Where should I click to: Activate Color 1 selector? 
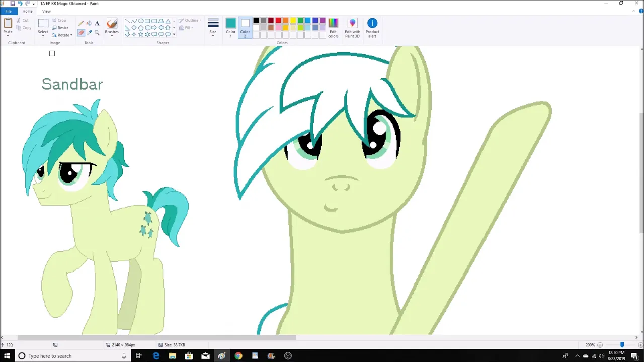coord(231,28)
